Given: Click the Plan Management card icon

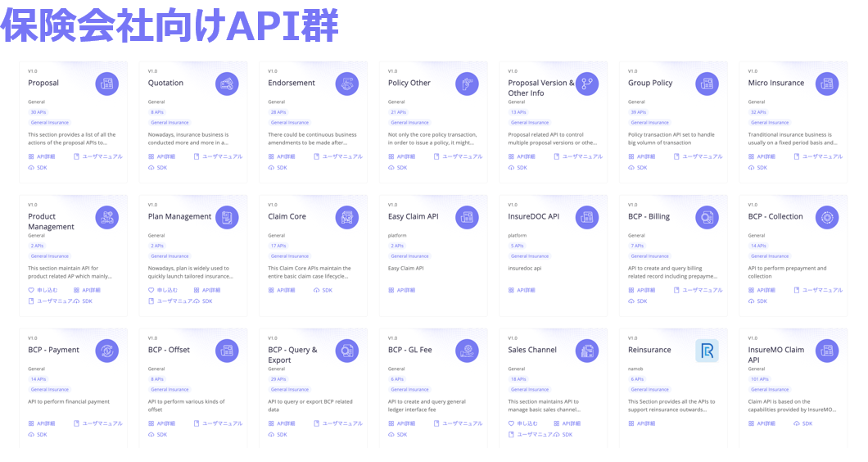Looking at the screenshot, I should click(x=227, y=217).
